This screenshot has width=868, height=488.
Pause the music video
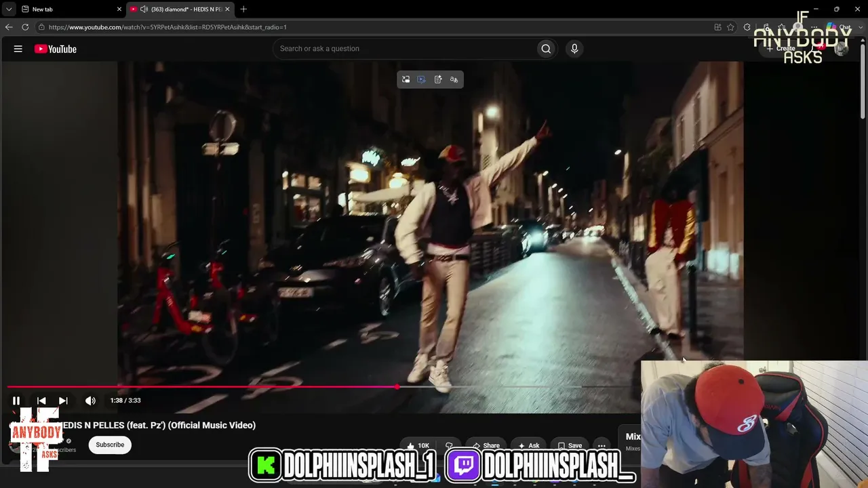16,401
